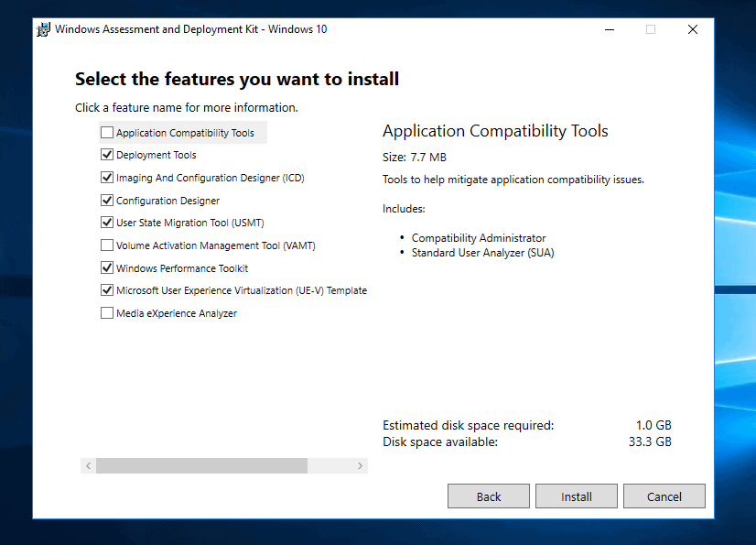Select User State Migration Tool (USMT) name
This screenshot has width=756, height=545.
190,223
